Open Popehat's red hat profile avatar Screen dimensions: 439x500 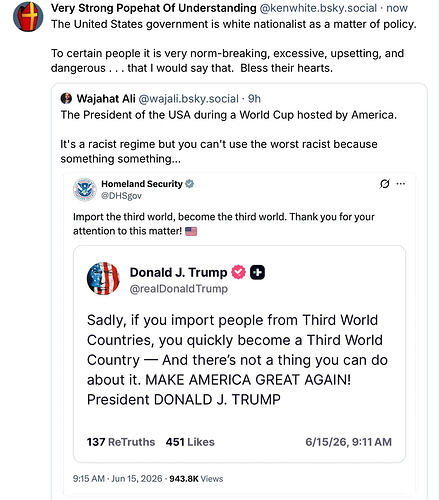tap(28, 17)
